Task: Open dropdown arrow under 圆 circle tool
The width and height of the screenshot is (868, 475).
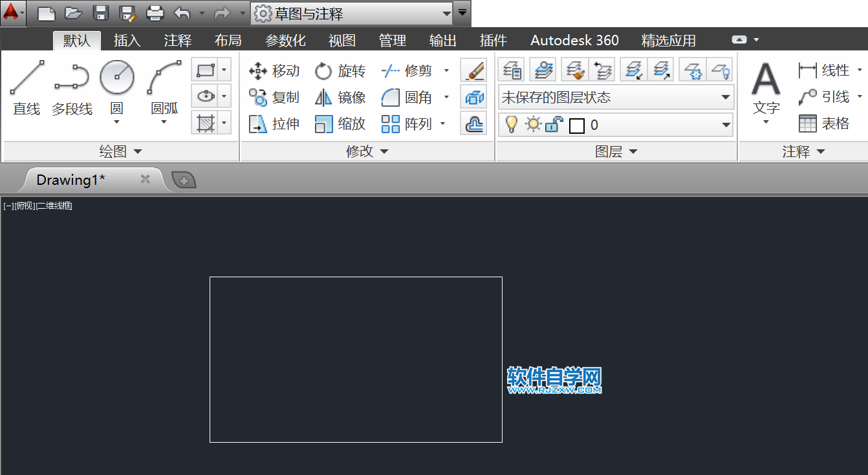Action: click(x=116, y=121)
